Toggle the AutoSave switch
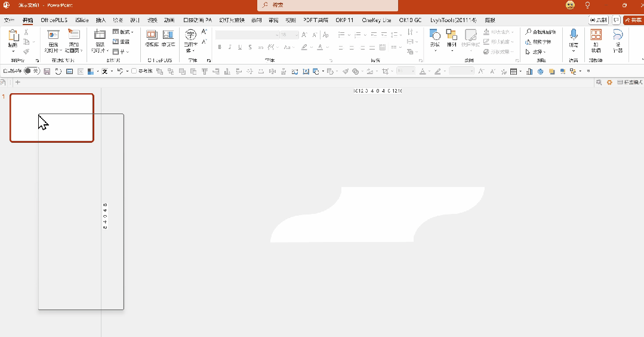The width and height of the screenshot is (644, 337). click(31, 71)
